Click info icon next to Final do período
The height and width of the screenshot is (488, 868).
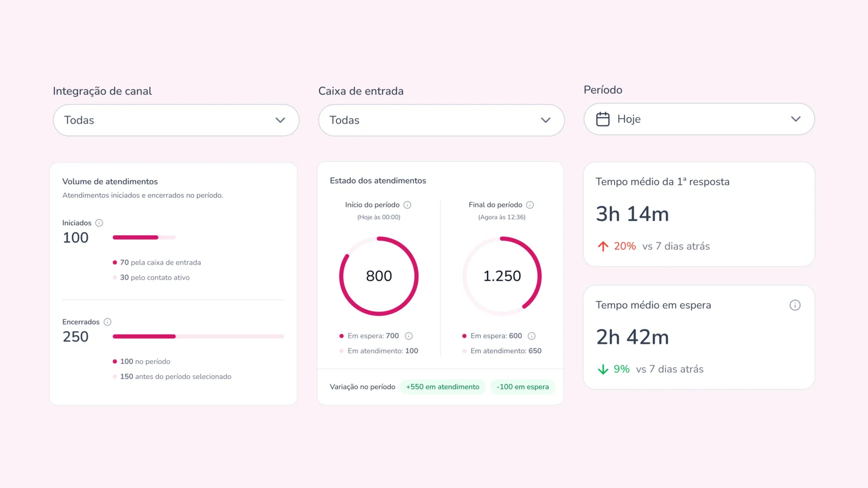(x=530, y=205)
